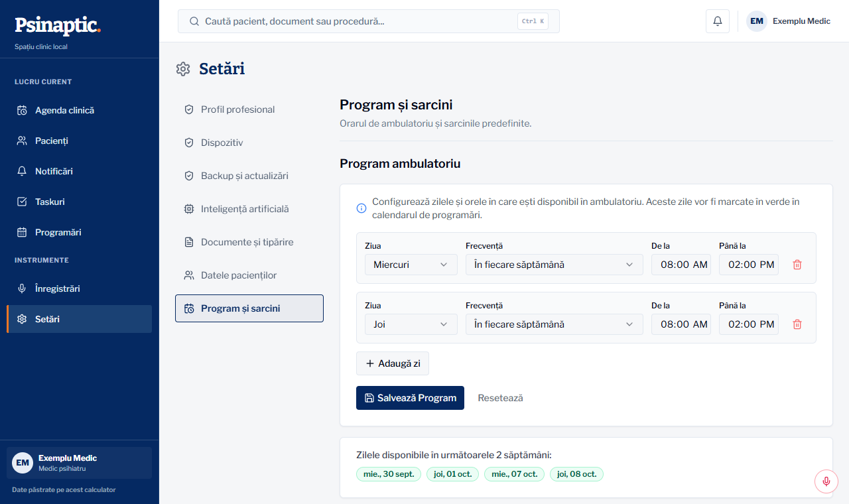Open the Profil profesional settings section

coord(249,109)
